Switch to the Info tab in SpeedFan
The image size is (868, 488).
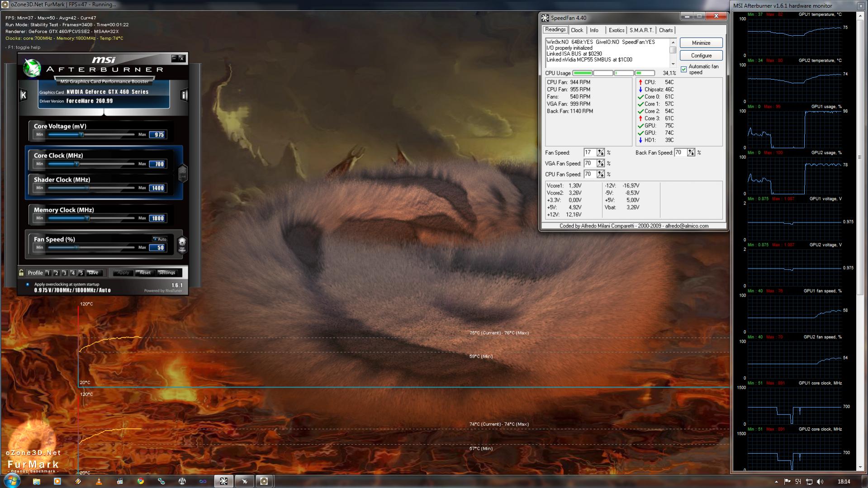tap(594, 30)
